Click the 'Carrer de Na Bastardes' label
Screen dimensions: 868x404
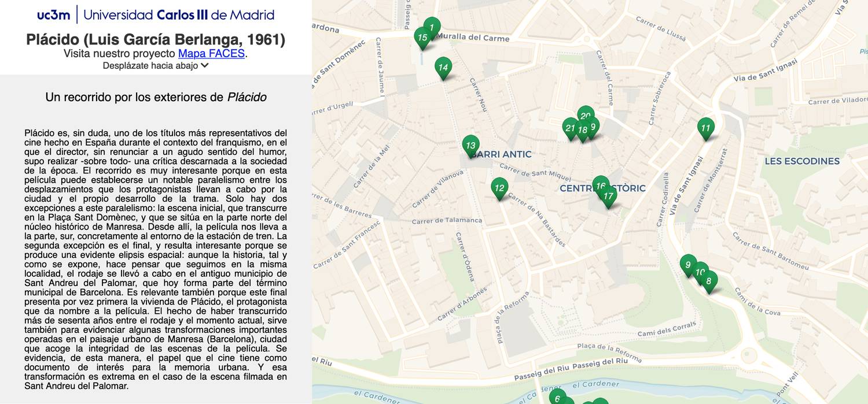tap(538, 220)
